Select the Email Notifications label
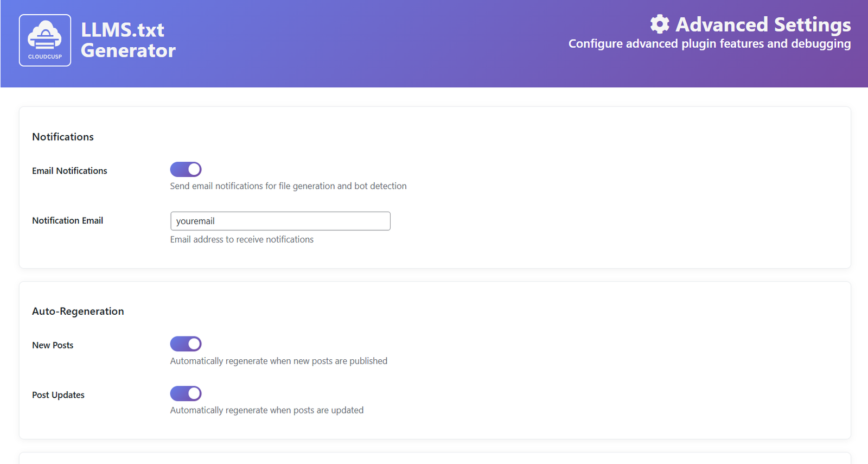 click(69, 171)
